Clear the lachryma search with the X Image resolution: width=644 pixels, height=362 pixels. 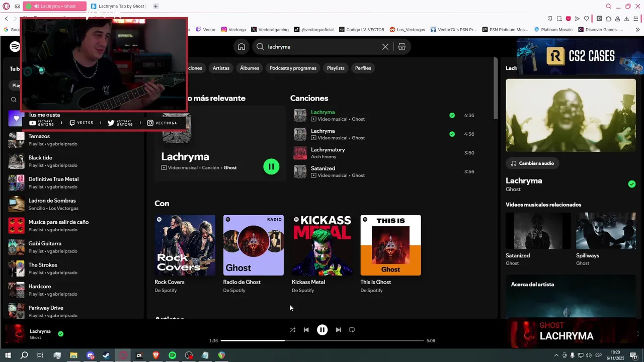coord(385,47)
